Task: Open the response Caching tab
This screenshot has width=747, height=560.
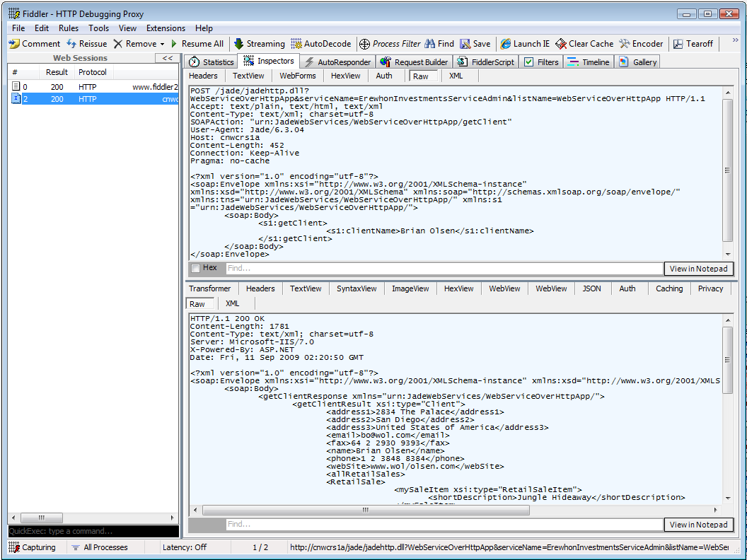Action: tap(669, 288)
